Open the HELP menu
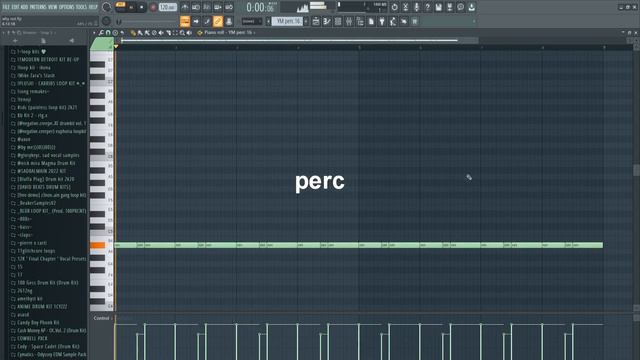This screenshot has height=360, width=640. click(x=93, y=7)
